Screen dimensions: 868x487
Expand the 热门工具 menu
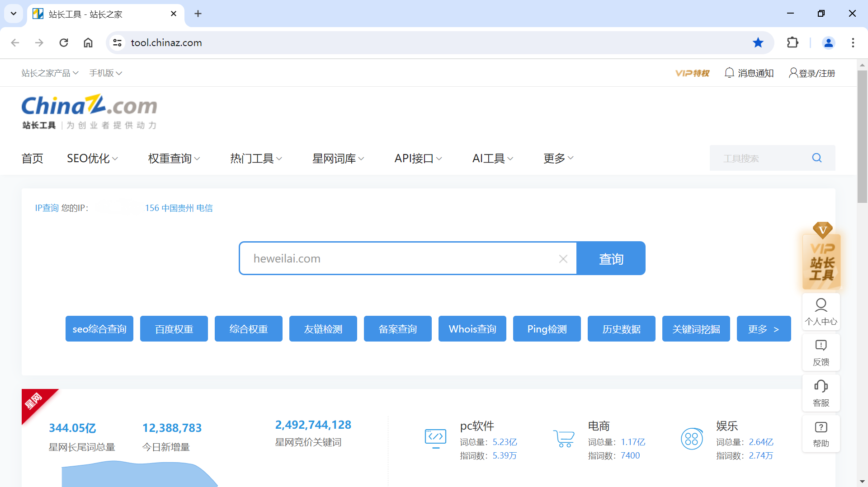pos(256,158)
